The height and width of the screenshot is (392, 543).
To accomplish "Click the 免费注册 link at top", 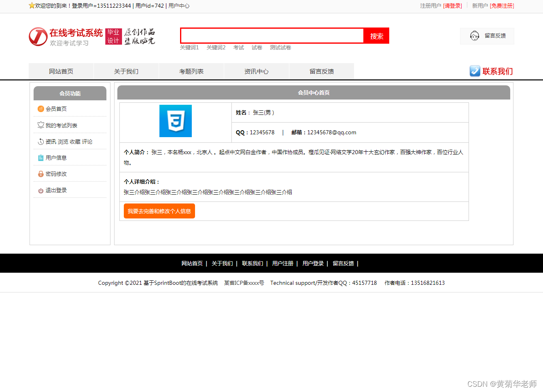I will coord(502,6).
